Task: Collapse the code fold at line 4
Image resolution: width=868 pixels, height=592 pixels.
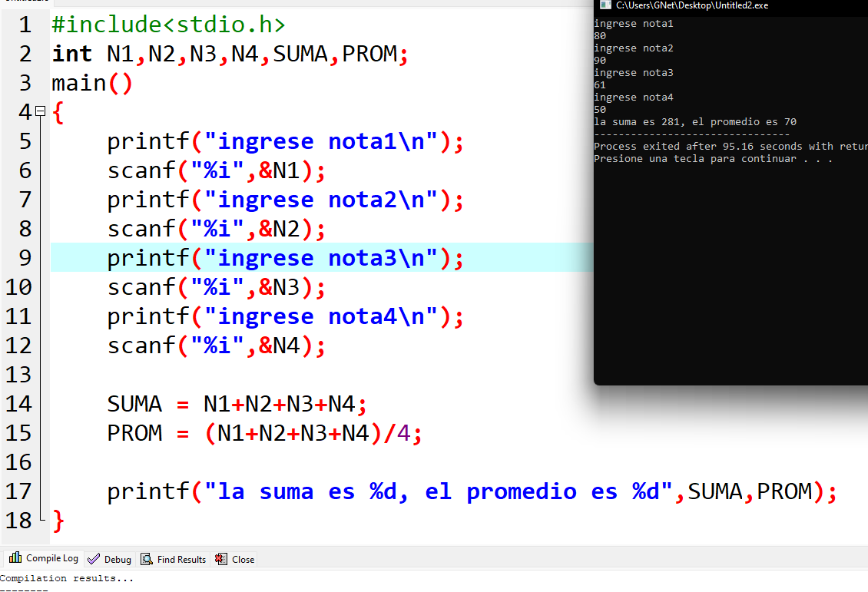Action: 40,112
